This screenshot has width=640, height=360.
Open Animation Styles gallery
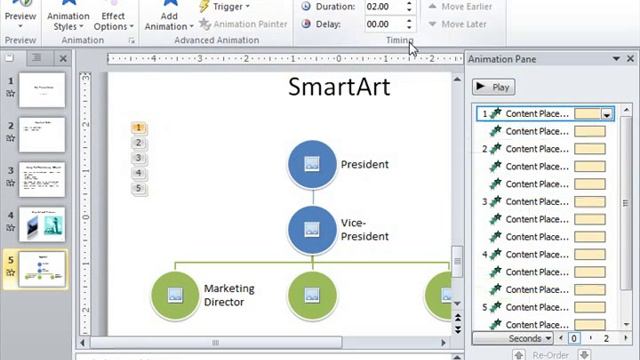68,16
